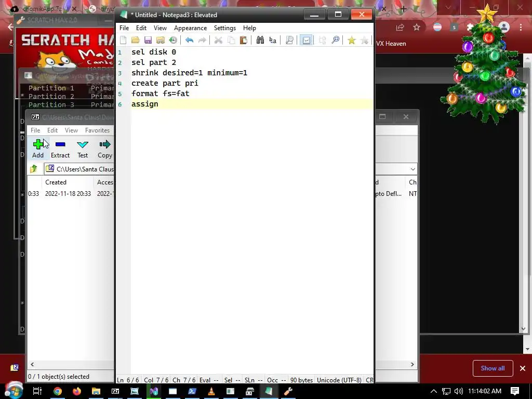Viewport: 532px width, 399px height.
Task: Click the 'sel disk 0' line in editor
Action: (154, 52)
